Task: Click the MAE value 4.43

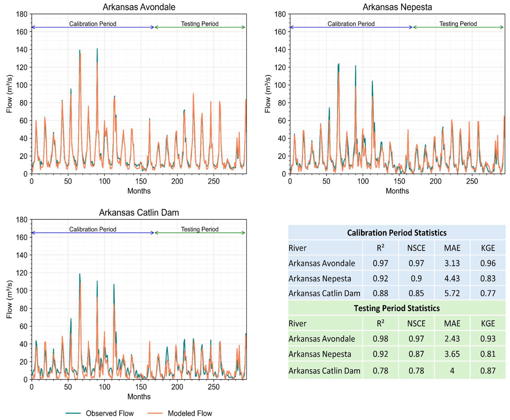Action: click(452, 278)
